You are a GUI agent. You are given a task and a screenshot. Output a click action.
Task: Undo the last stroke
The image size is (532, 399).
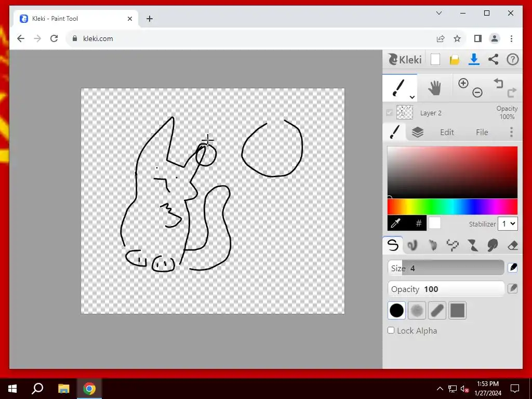point(498,83)
